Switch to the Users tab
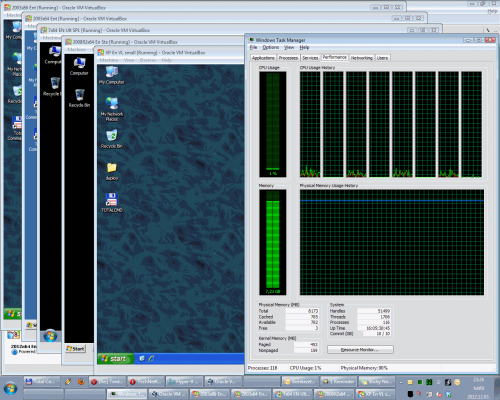Screen dimensions: 500x400 (382, 58)
